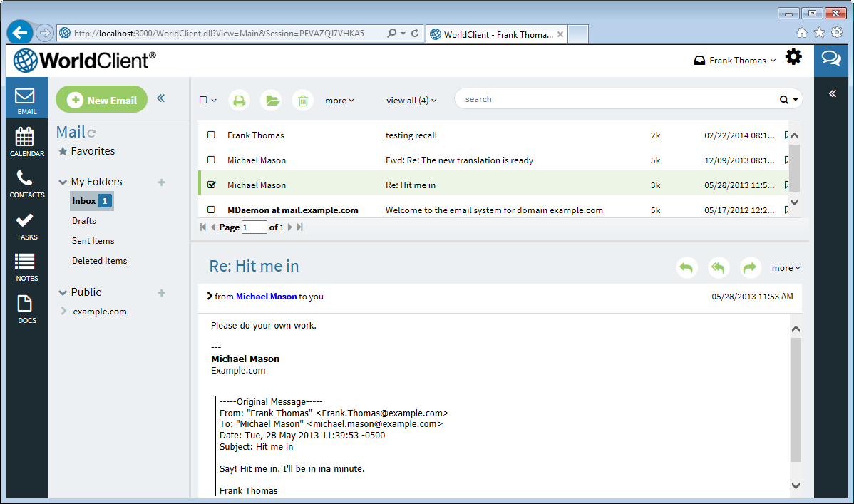Screen dimensions: 854x504
Task: Uncheck the selected Re: Hit me in message
Action: click(210, 185)
